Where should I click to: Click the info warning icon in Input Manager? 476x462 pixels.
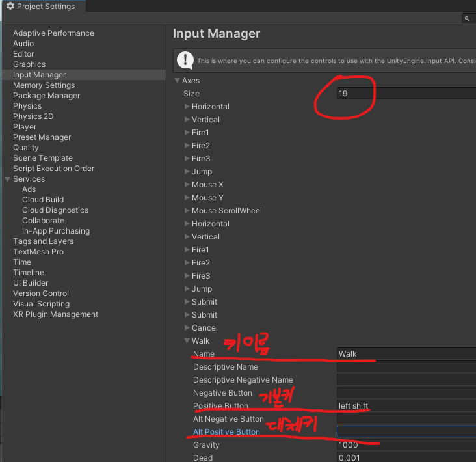[185, 60]
